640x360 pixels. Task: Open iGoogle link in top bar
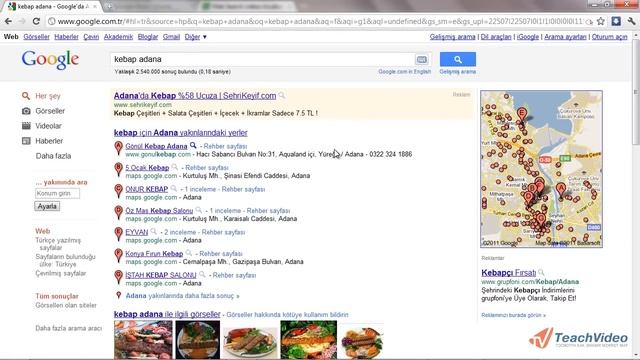[x=528, y=37]
